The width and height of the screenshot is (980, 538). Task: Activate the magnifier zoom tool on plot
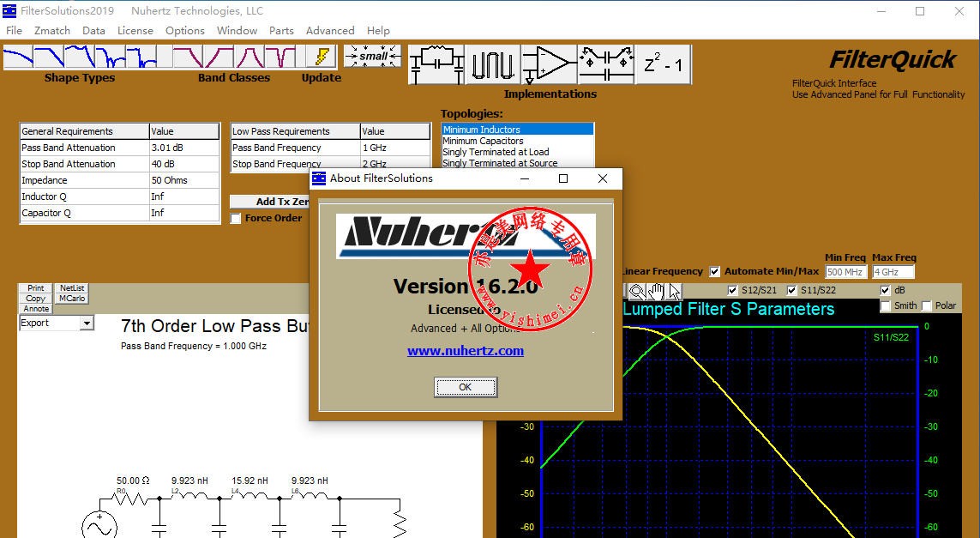coord(636,291)
